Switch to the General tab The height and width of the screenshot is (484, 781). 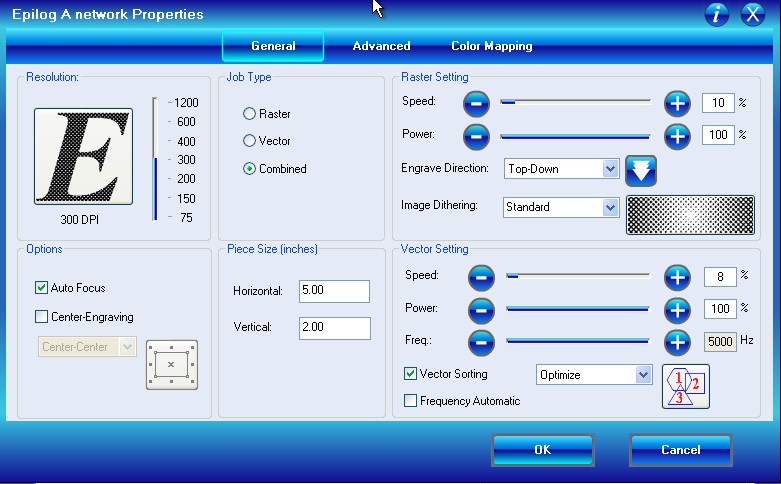pos(273,46)
